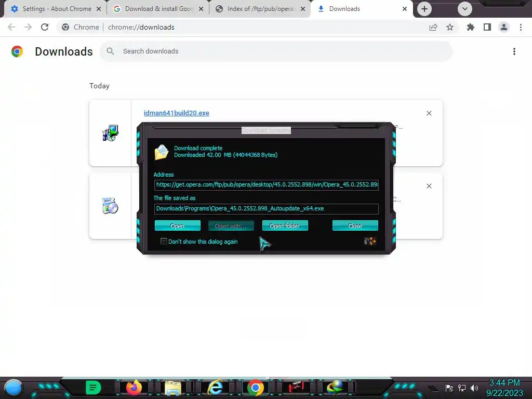Close the Index of /ftp/pub/opera tab
532x399 pixels.
pos(303,9)
